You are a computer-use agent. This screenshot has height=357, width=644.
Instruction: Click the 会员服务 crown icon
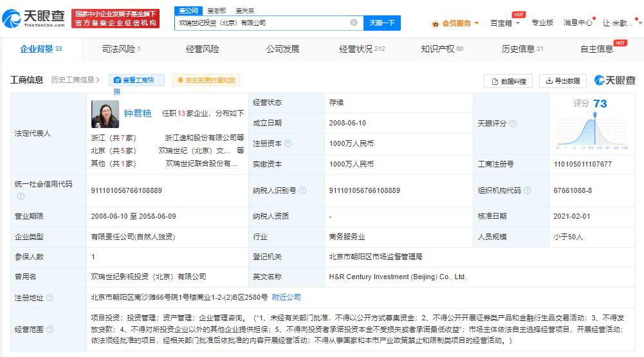pos(436,24)
